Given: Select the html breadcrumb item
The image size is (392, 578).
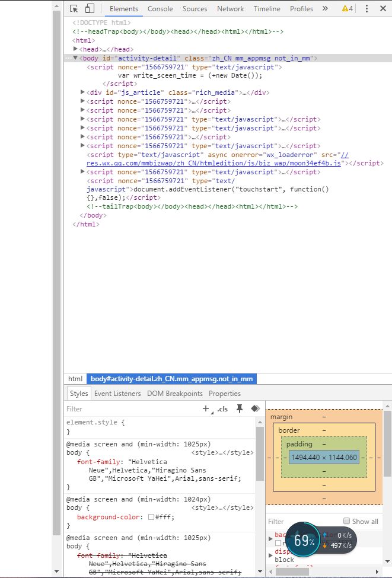Looking at the screenshot, I should [x=75, y=379].
